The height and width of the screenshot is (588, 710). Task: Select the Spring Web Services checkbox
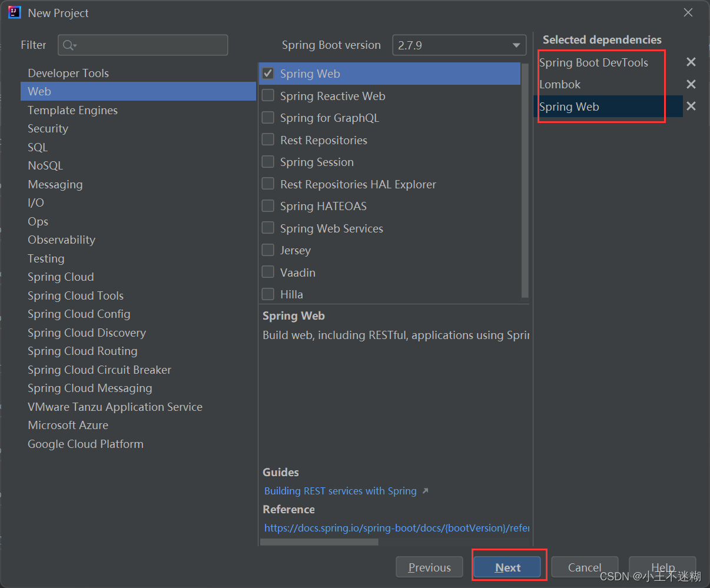coord(268,228)
